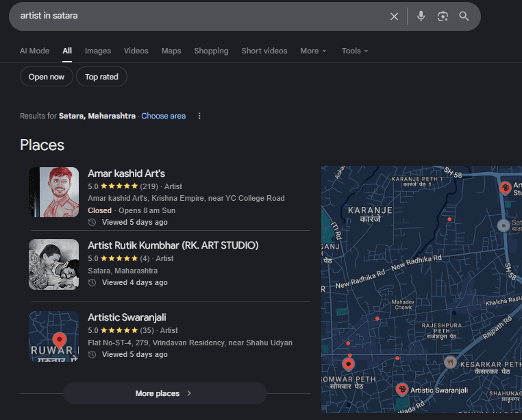Click the (35) review count
This screenshot has height=420, width=522.
pos(147,330)
